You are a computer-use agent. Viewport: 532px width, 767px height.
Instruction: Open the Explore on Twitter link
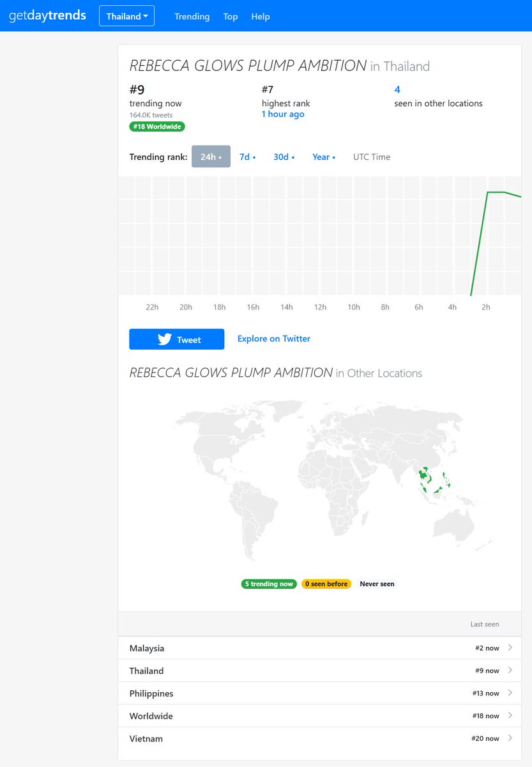(274, 339)
